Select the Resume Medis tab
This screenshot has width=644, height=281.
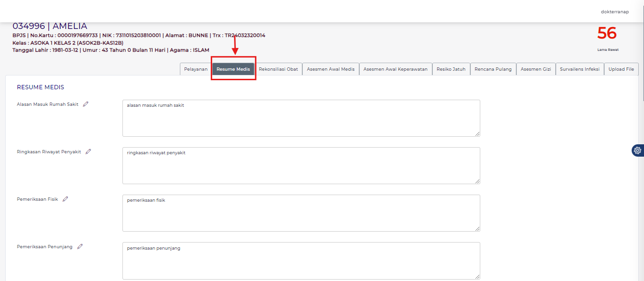pos(233,69)
